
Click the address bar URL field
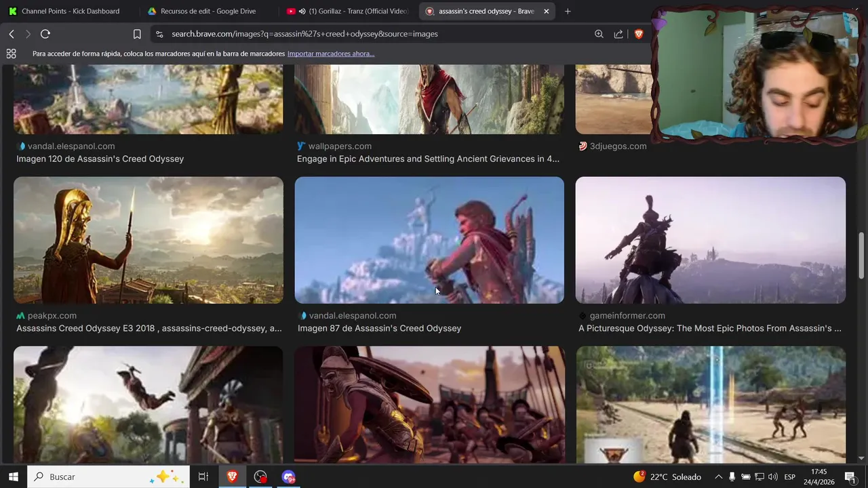(x=373, y=34)
